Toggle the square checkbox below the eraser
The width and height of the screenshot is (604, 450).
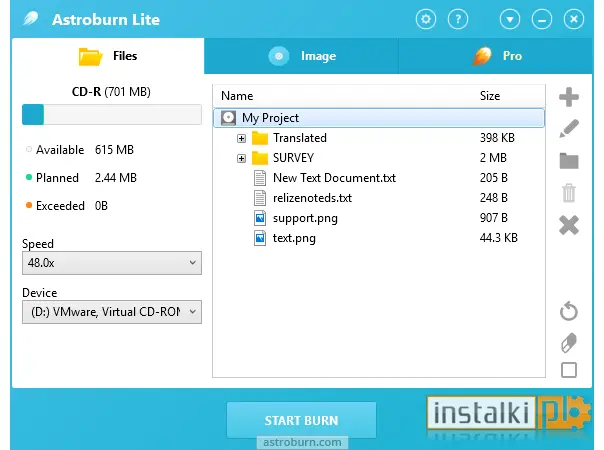569,370
